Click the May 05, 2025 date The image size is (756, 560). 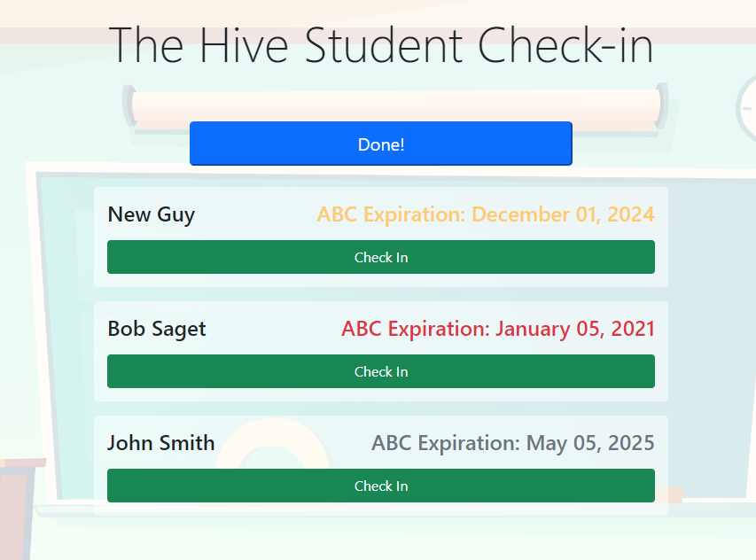point(590,443)
